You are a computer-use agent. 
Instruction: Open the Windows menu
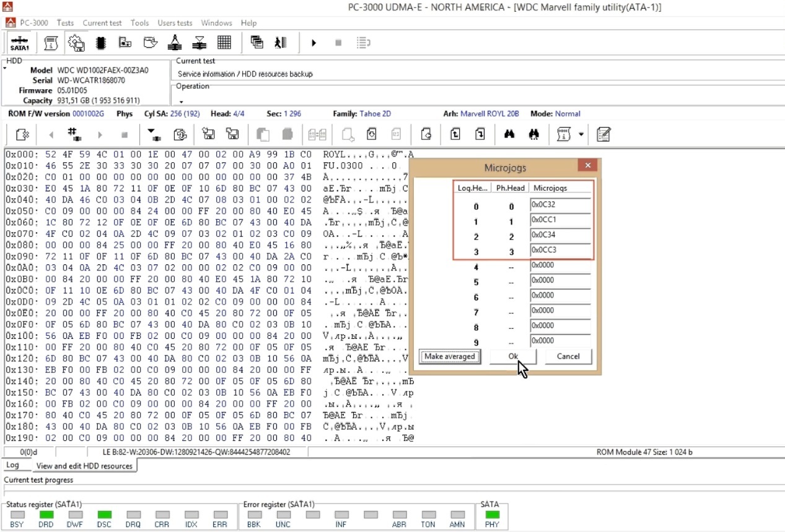(x=217, y=23)
